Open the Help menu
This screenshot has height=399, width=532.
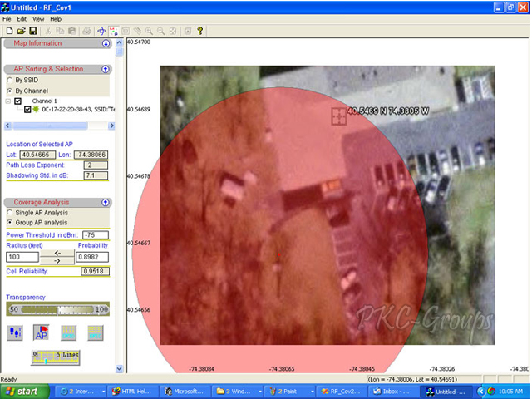tap(56, 19)
